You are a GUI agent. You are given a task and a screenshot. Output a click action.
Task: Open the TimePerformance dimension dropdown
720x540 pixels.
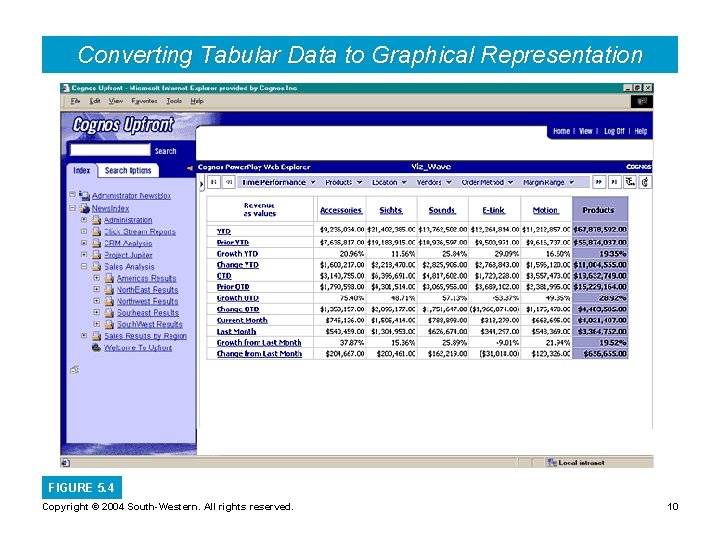click(x=313, y=182)
